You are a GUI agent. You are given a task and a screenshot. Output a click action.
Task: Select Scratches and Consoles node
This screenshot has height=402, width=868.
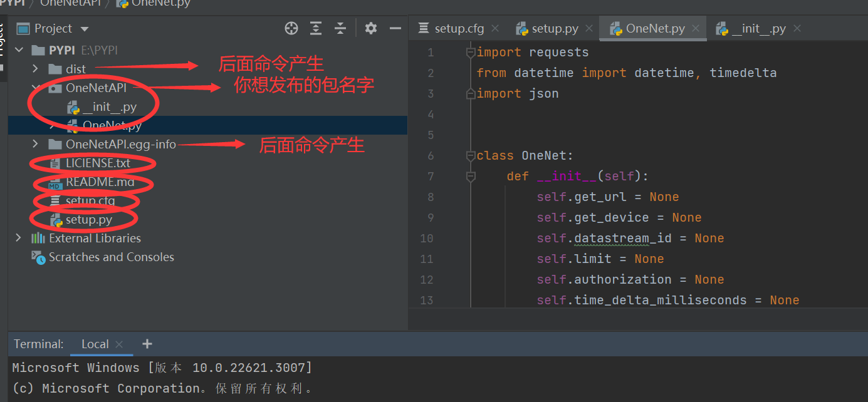pyautogui.click(x=112, y=257)
